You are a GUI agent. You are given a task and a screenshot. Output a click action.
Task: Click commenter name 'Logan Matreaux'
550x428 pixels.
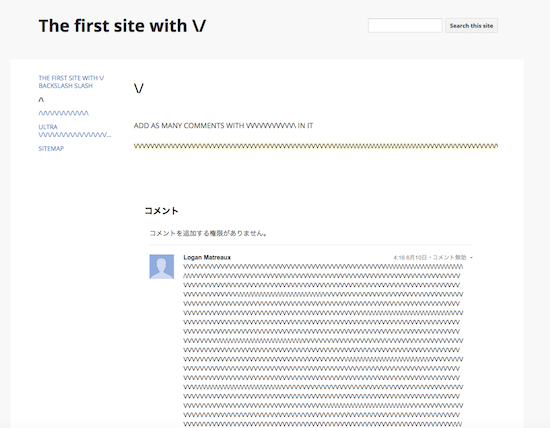(x=207, y=257)
